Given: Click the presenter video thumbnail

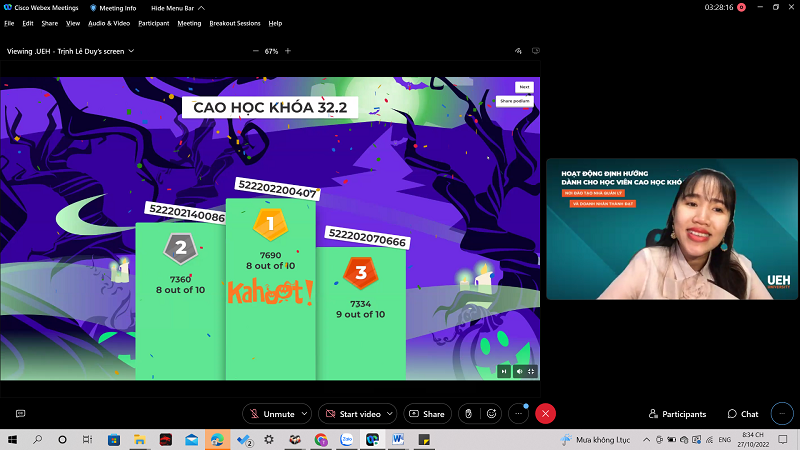Looking at the screenshot, I should pyautogui.click(x=672, y=229).
